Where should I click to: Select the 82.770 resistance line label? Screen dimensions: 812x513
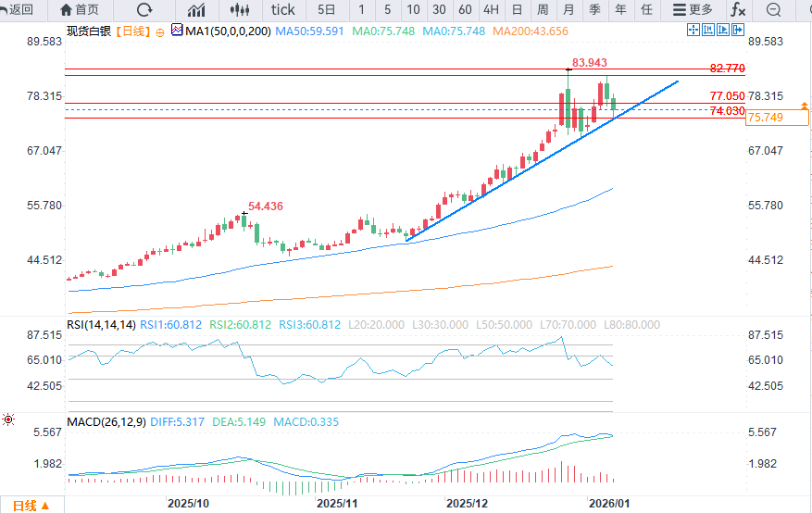[727, 69]
